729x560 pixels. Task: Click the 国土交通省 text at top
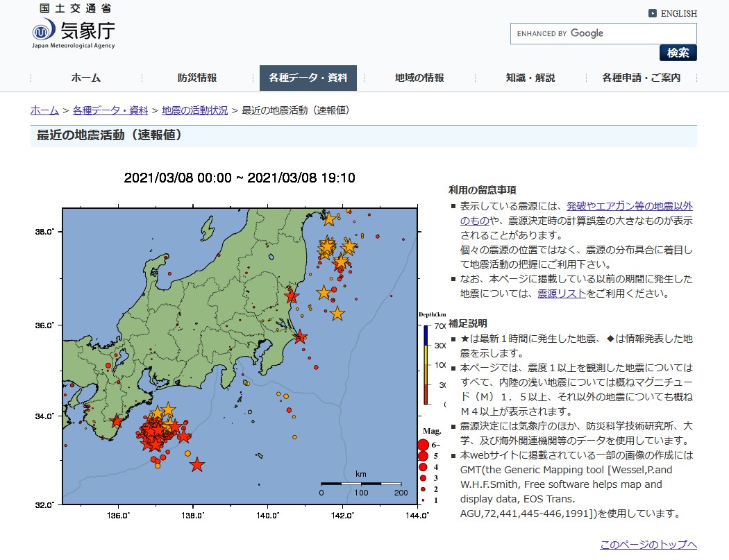tap(75, 8)
